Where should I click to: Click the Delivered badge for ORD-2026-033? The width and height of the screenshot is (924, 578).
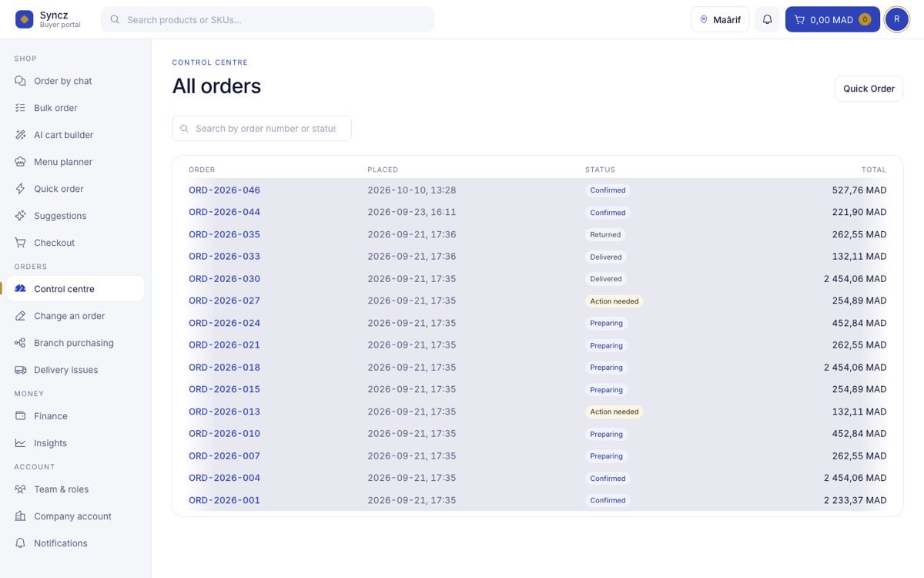(x=606, y=257)
